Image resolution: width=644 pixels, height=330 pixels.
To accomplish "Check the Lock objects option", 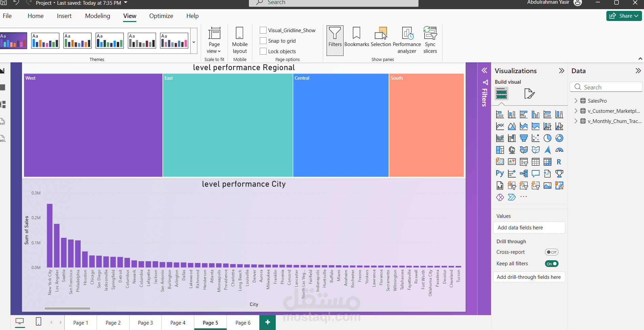I will click(x=263, y=51).
